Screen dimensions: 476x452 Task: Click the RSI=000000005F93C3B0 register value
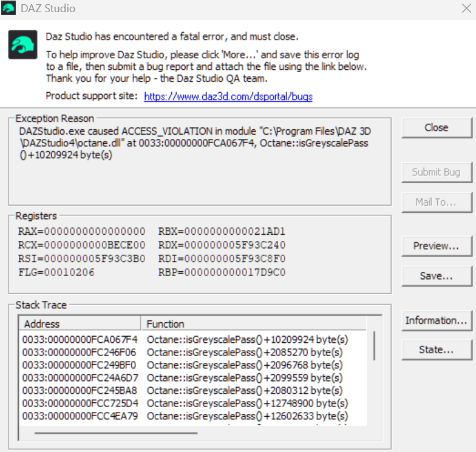(x=81, y=258)
